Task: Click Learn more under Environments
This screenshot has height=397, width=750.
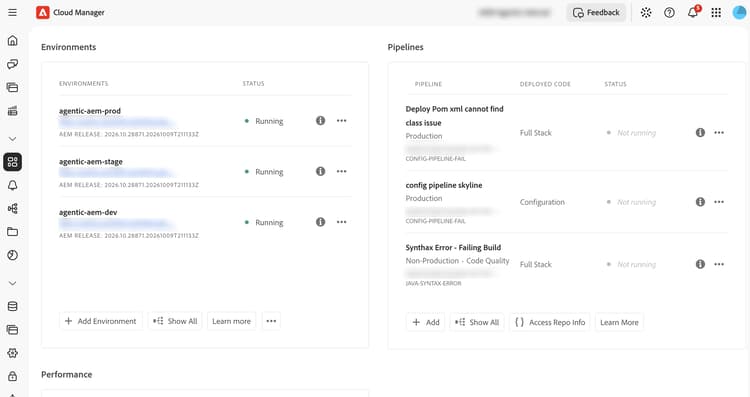Action: click(232, 321)
